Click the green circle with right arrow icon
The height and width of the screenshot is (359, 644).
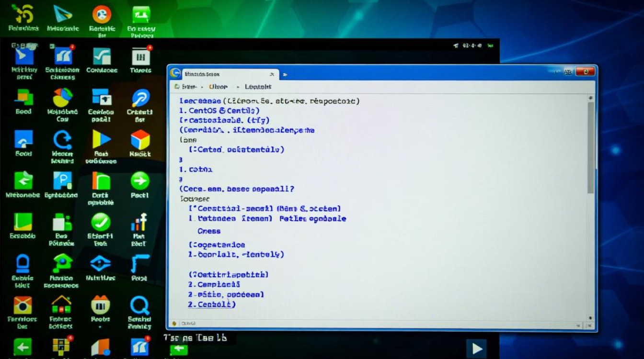pos(140,181)
